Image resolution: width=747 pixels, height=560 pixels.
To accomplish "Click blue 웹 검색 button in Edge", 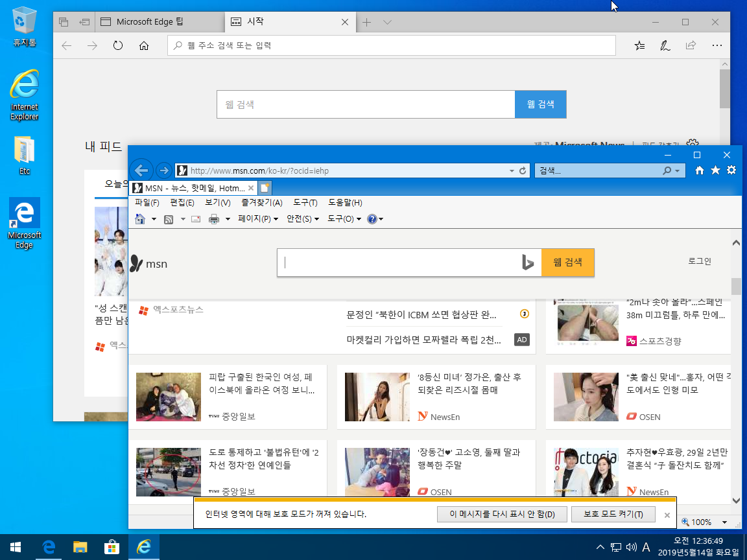I will pyautogui.click(x=540, y=104).
